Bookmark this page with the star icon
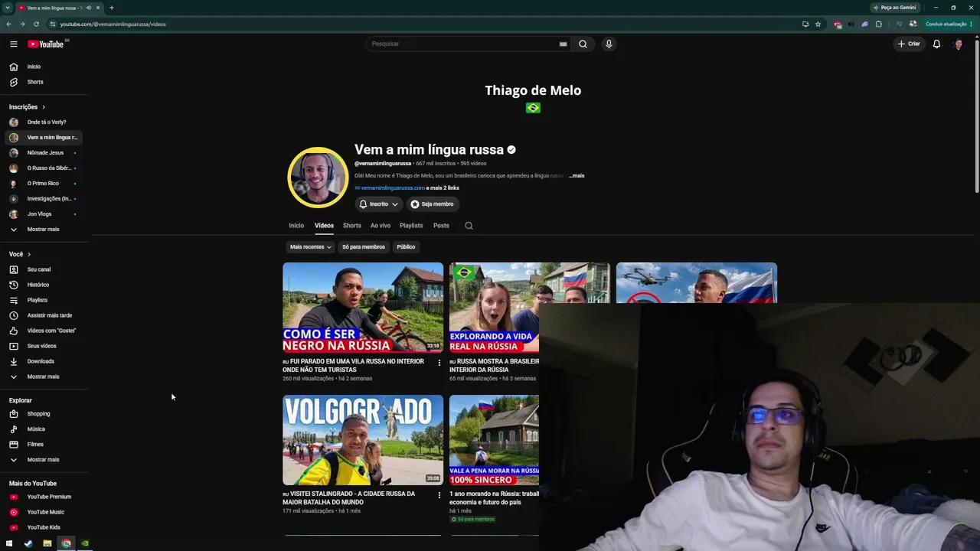This screenshot has height=551, width=980. click(x=818, y=24)
